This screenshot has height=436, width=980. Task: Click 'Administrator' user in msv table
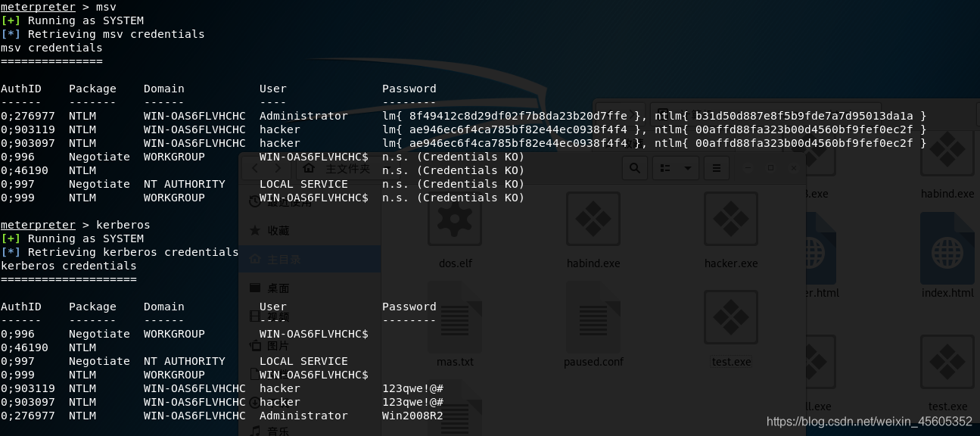point(303,116)
